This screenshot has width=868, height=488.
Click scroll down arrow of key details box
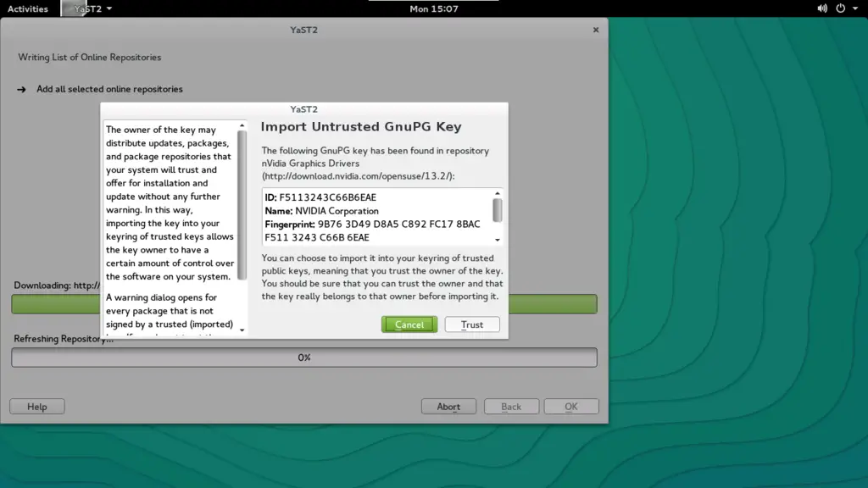click(x=497, y=240)
